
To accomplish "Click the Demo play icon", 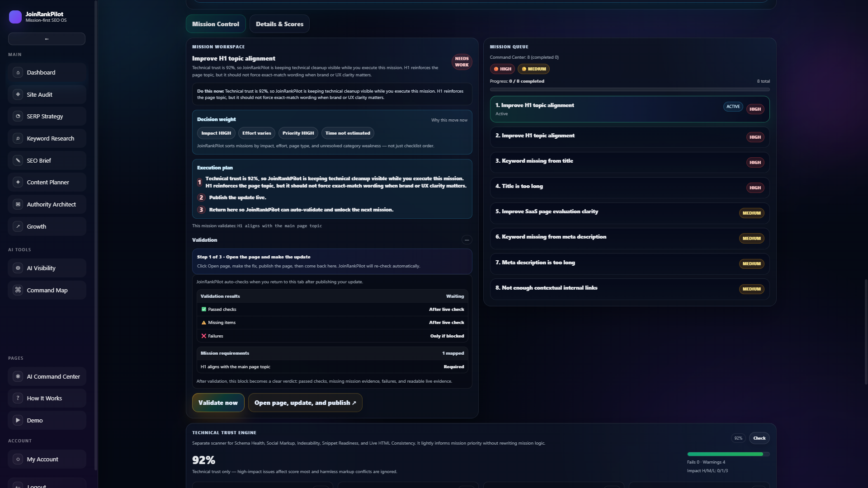I will [x=18, y=420].
